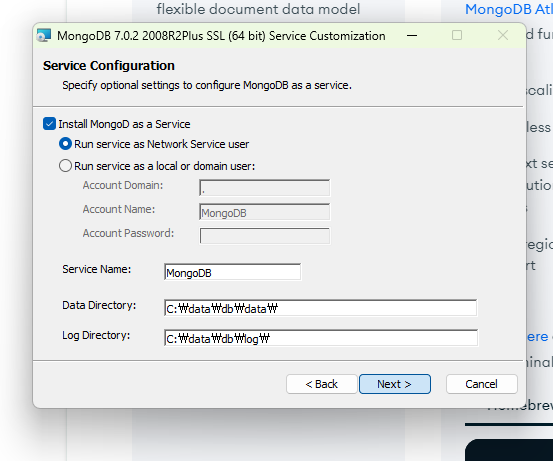Proceed with the Next button
Image resolution: width=553 pixels, height=461 pixels.
coord(395,384)
